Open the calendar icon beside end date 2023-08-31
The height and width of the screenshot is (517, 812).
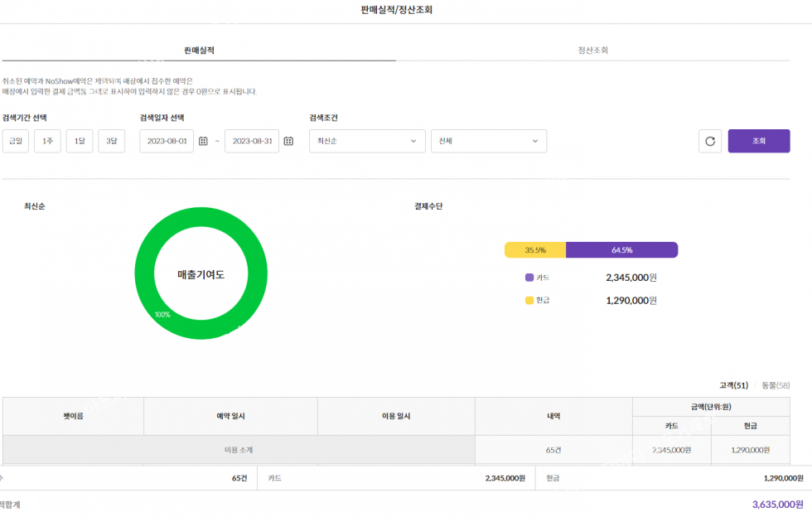pyautogui.click(x=288, y=142)
